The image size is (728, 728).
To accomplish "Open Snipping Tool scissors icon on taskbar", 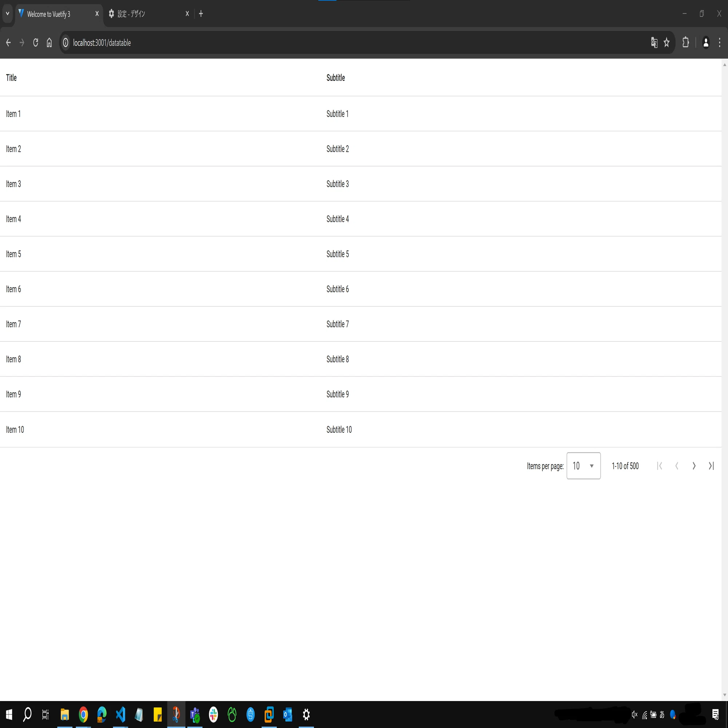I will tap(176, 715).
